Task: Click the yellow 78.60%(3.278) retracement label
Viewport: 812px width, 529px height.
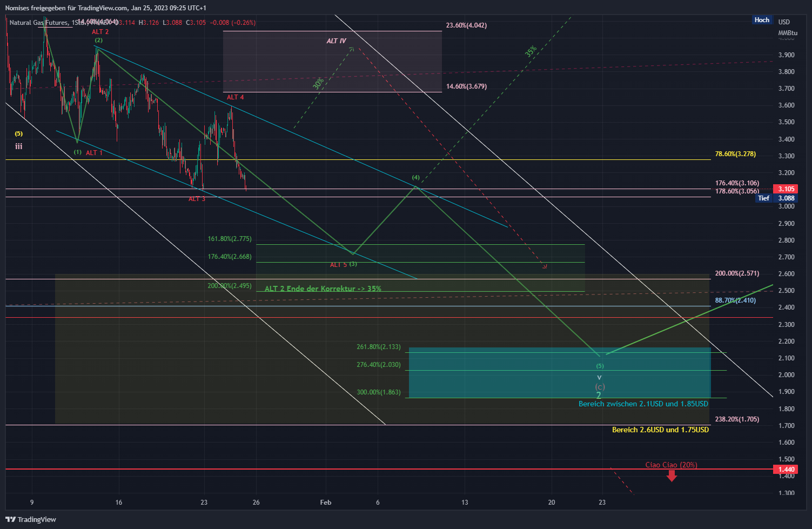Action: [735, 154]
